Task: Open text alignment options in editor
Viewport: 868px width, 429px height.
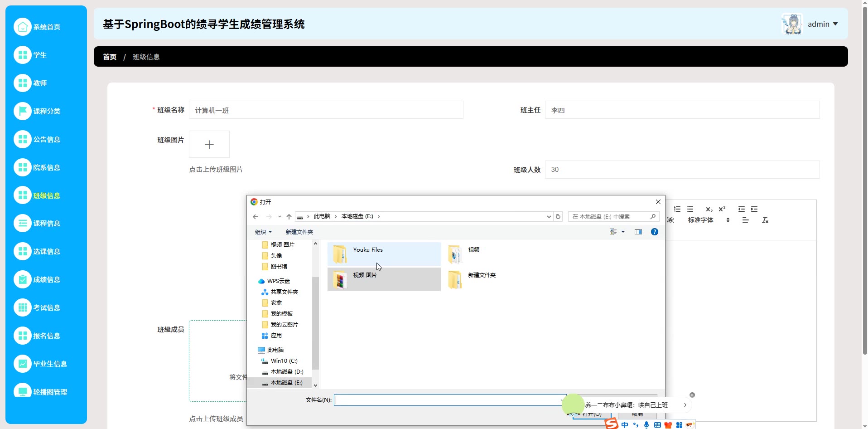Action: click(746, 220)
